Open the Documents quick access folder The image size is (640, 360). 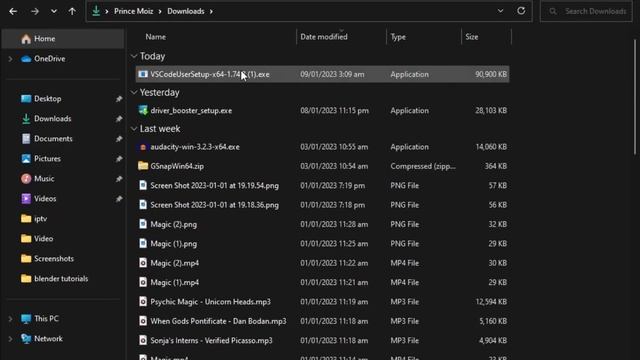pos(53,139)
